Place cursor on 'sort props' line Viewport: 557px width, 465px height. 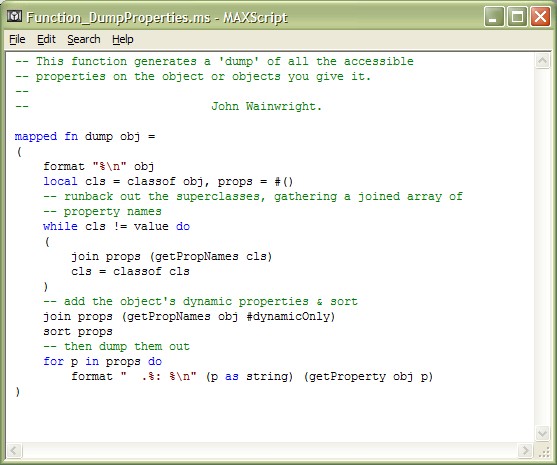point(78,332)
